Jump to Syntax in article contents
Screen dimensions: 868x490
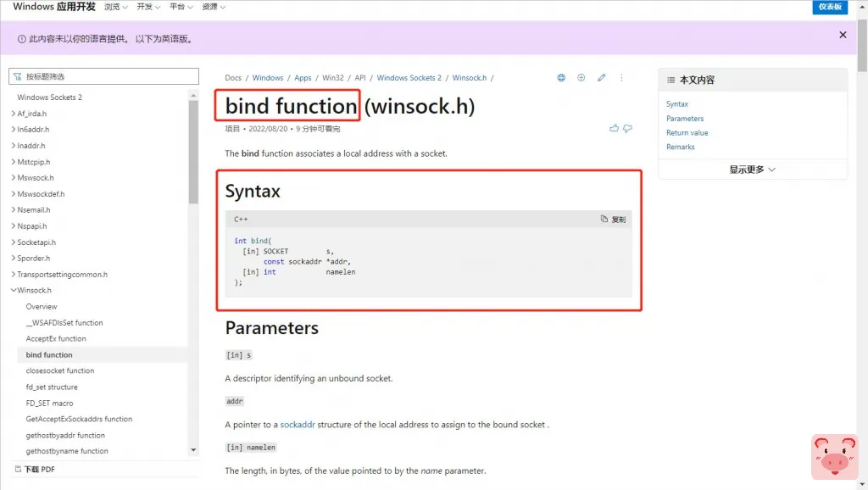(677, 104)
